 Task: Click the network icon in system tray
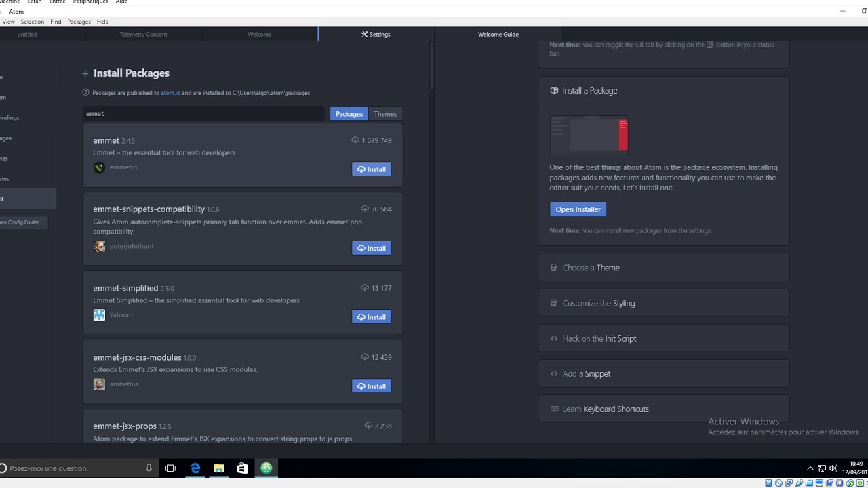point(822,468)
